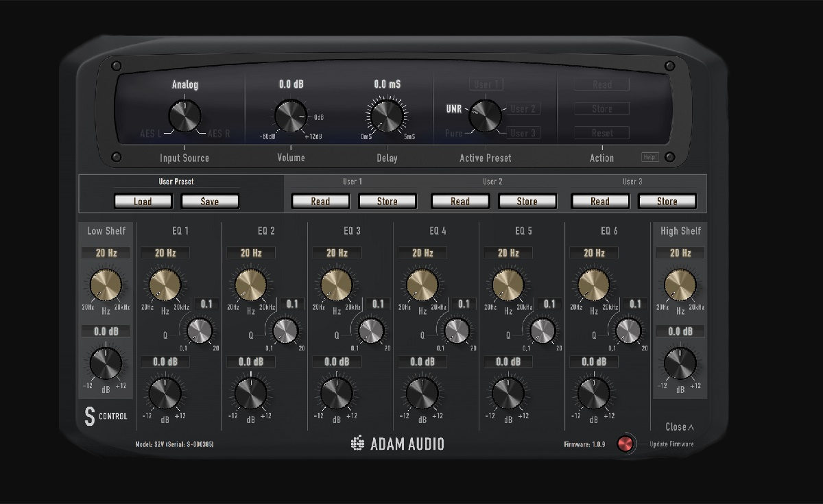Adjust the EQ 5 gain knob
Image resolution: width=823 pixels, height=504 pixels.
coord(508,393)
